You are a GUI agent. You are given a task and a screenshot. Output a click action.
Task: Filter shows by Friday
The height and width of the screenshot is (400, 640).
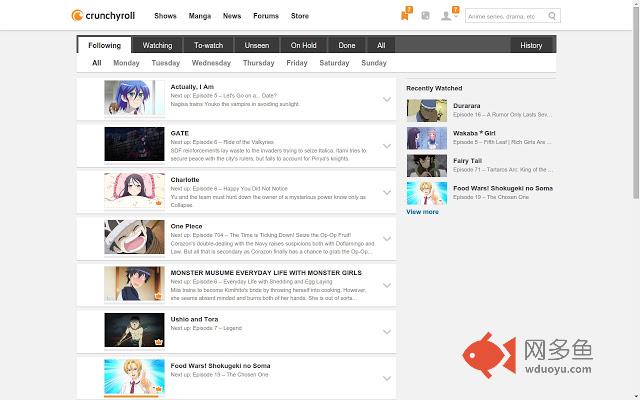pyautogui.click(x=297, y=63)
